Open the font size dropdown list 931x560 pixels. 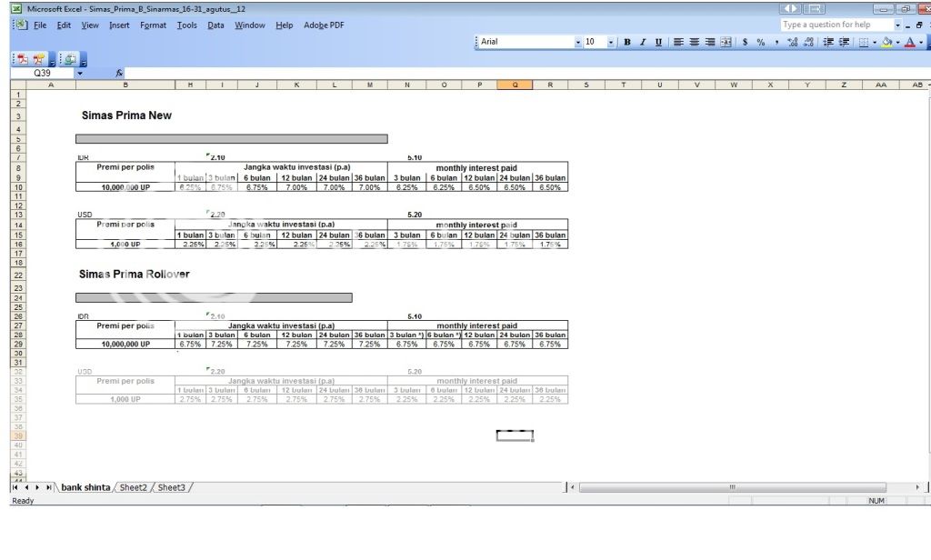[610, 42]
